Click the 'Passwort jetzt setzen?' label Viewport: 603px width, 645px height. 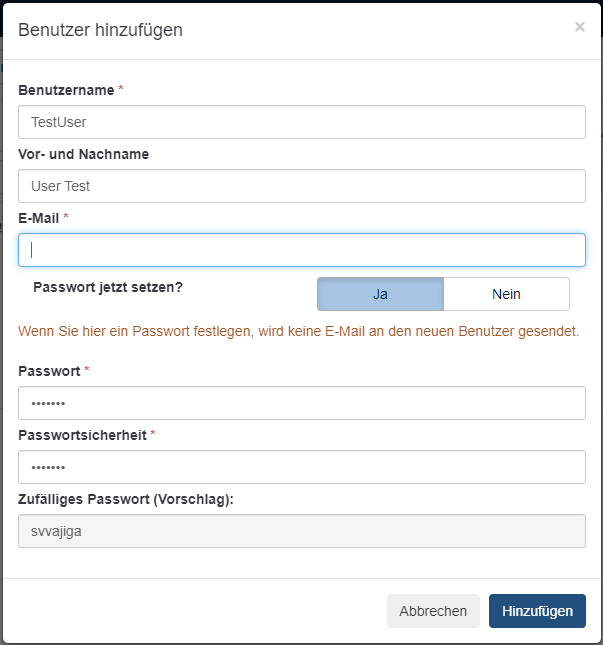point(108,287)
